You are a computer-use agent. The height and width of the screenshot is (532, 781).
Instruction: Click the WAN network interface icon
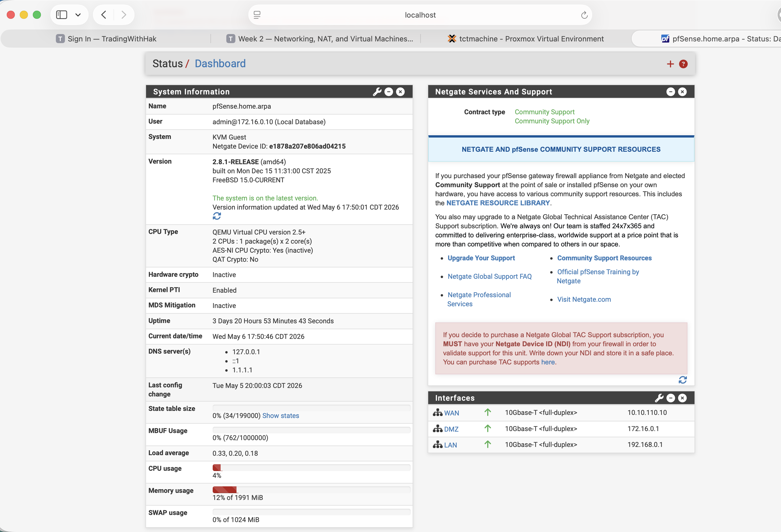coord(438,412)
